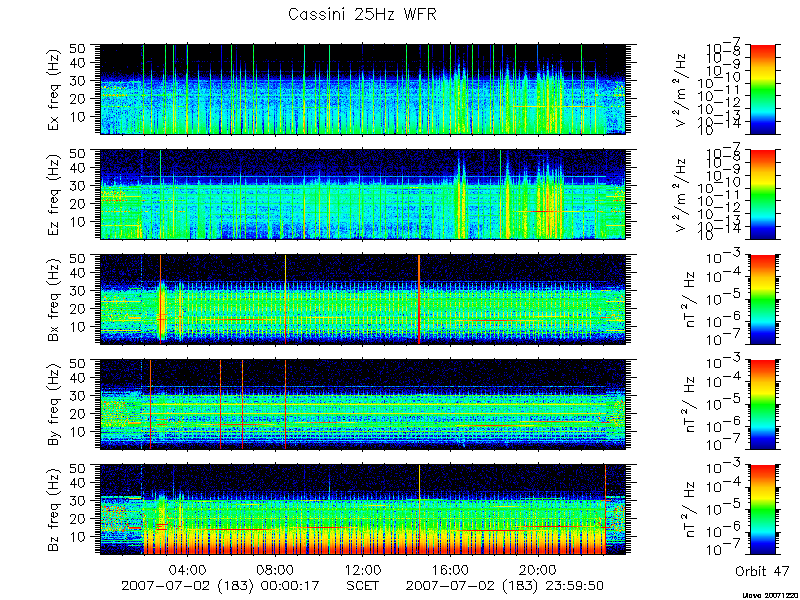Click inside the Bx spectrogram panel
The image size is (800, 600).
click(x=362, y=299)
